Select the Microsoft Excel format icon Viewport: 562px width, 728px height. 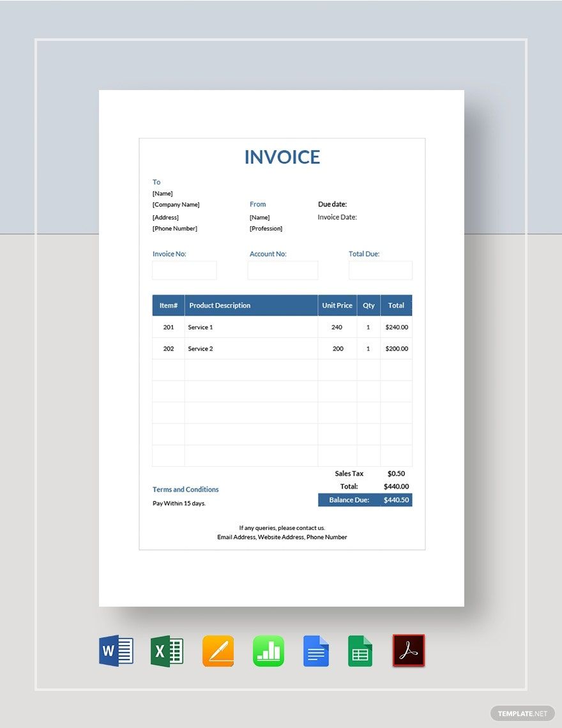167,650
